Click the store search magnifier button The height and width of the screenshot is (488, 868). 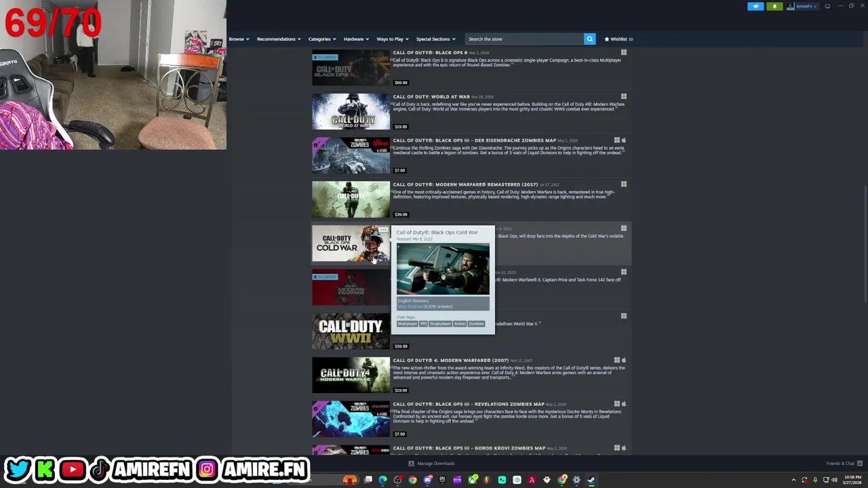click(x=589, y=39)
